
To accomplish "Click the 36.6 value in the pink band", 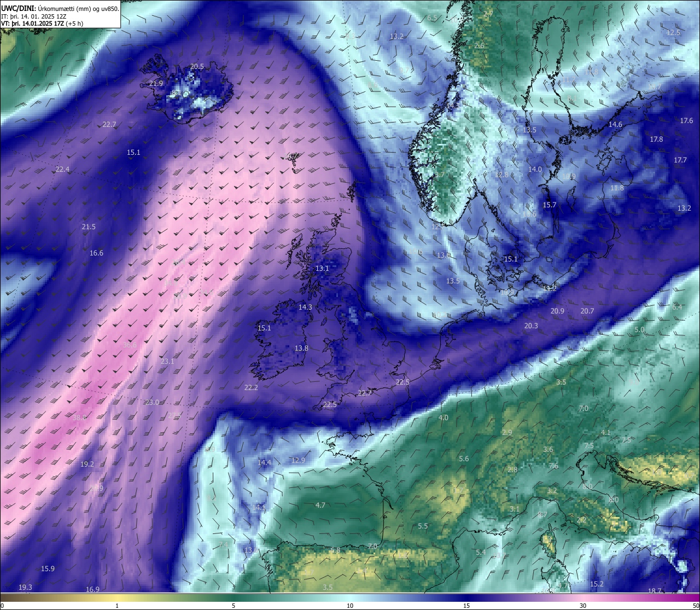I will click(x=130, y=345).
